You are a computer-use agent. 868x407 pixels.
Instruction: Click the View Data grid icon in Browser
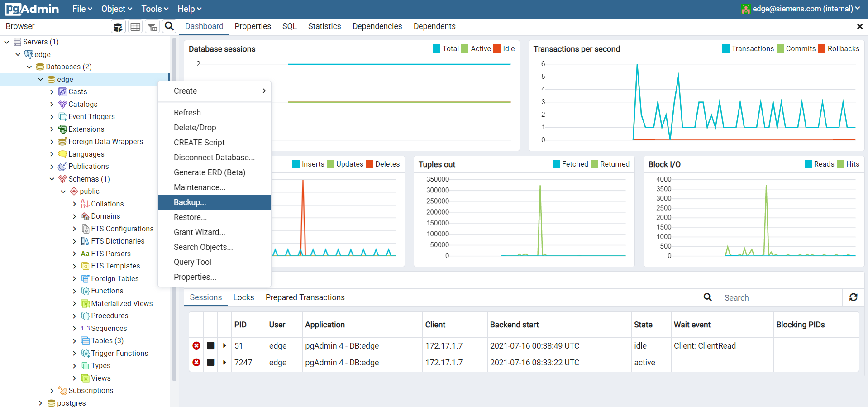pos(135,27)
